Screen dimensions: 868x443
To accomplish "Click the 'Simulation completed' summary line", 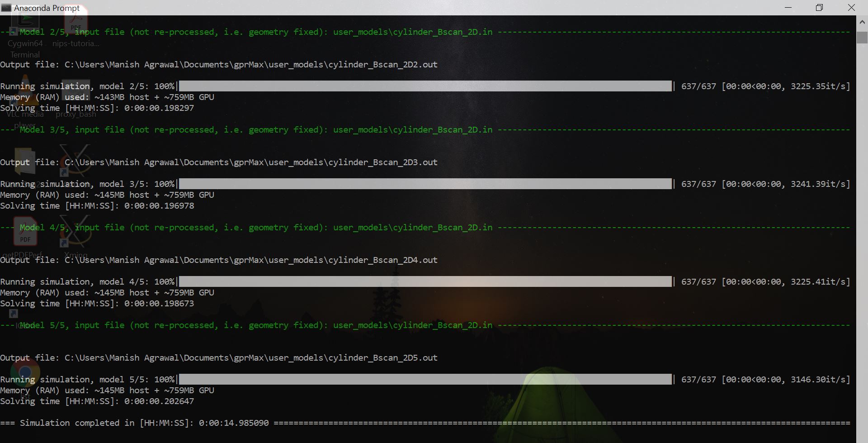I will tap(136, 423).
